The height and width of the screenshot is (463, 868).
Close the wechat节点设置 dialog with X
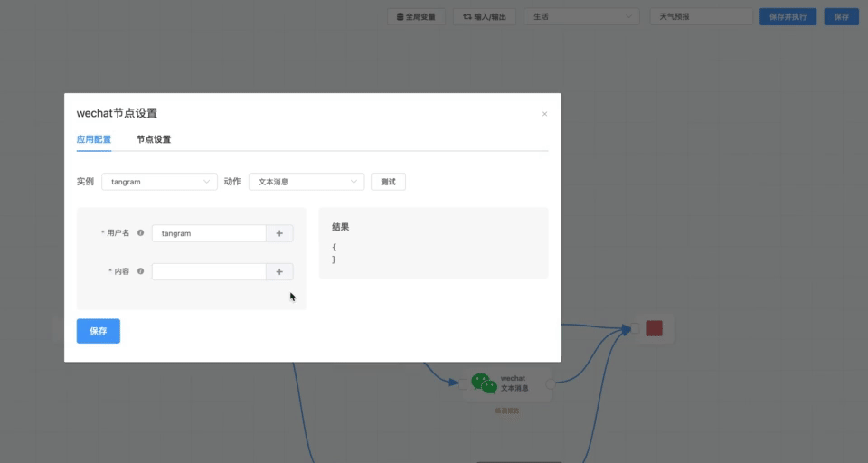[x=544, y=114]
